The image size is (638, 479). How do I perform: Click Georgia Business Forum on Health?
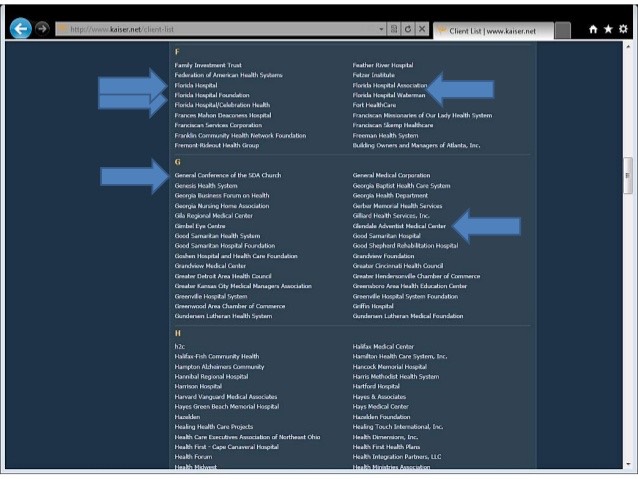[222, 196]
